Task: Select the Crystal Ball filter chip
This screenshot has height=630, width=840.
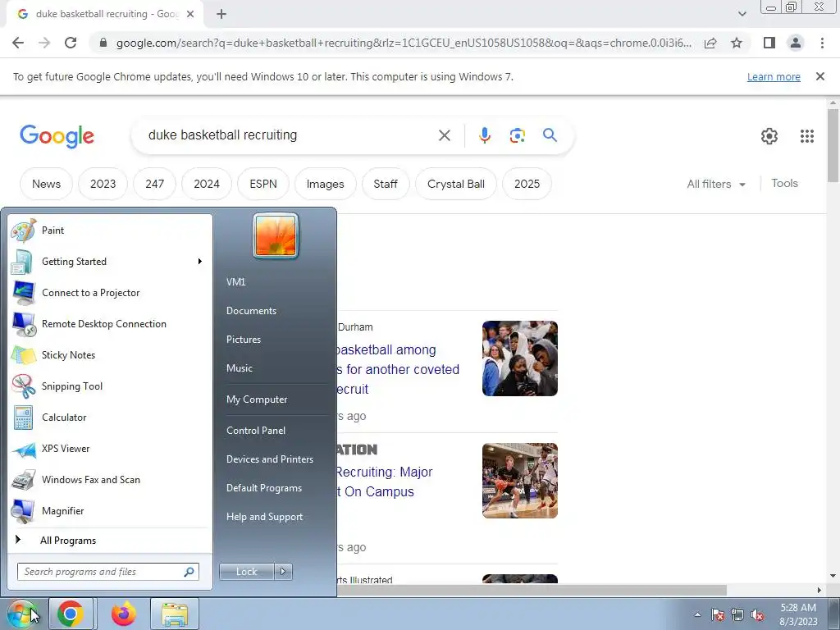Action: [456, 184]
